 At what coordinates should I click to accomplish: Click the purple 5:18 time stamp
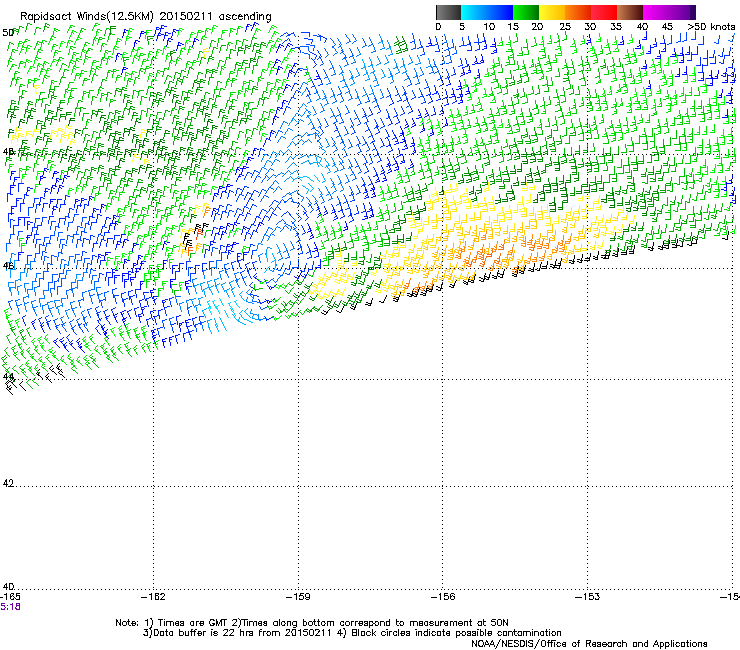point(10,607)
